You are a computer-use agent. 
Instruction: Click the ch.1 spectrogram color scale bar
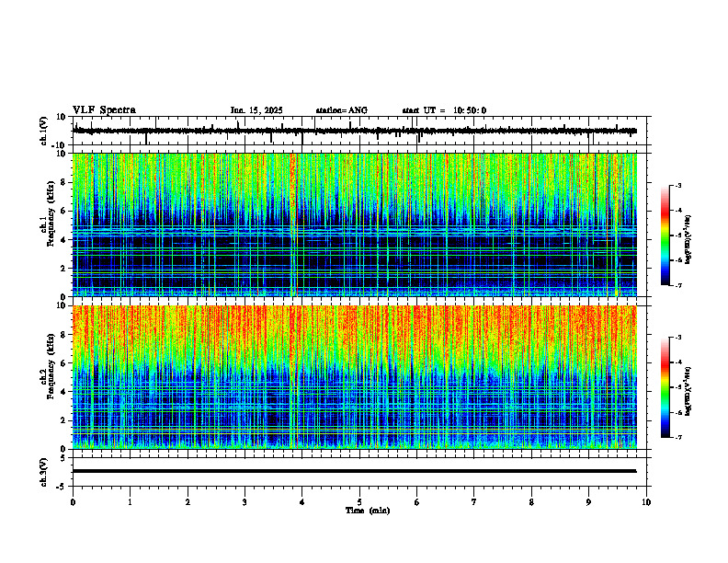665,236
